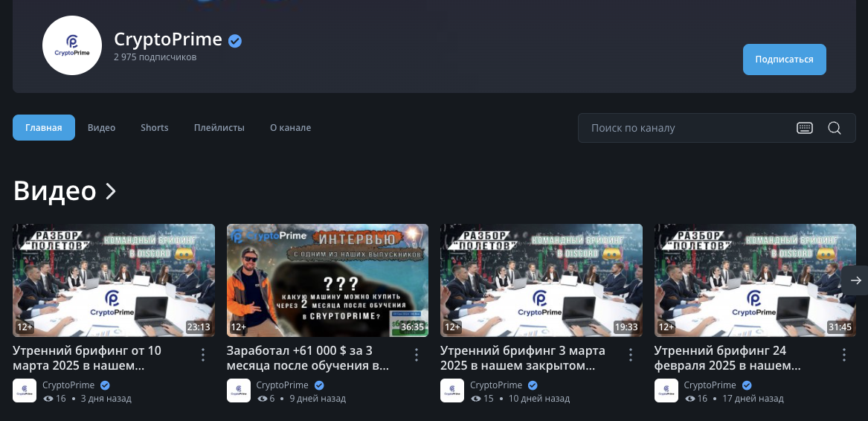The height and width of the screenshot is (421, 868).
Task: Open CryptoPrime channel name under 3 марта video
Action: pos(496,385)
